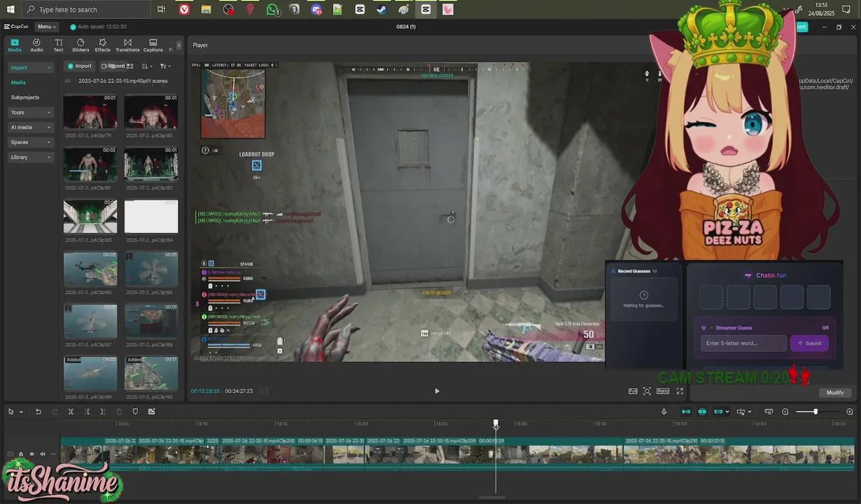861x504 pixels.
Task: Click the Import button with plus icon
Action: click(80, 66)
